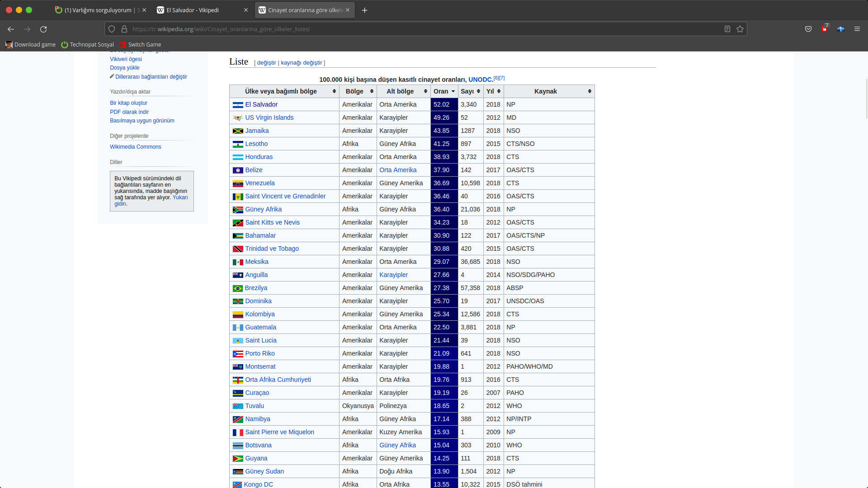Click the page vertical scrollbar
Screen dimensions: 868x488
tap(866, 99)
